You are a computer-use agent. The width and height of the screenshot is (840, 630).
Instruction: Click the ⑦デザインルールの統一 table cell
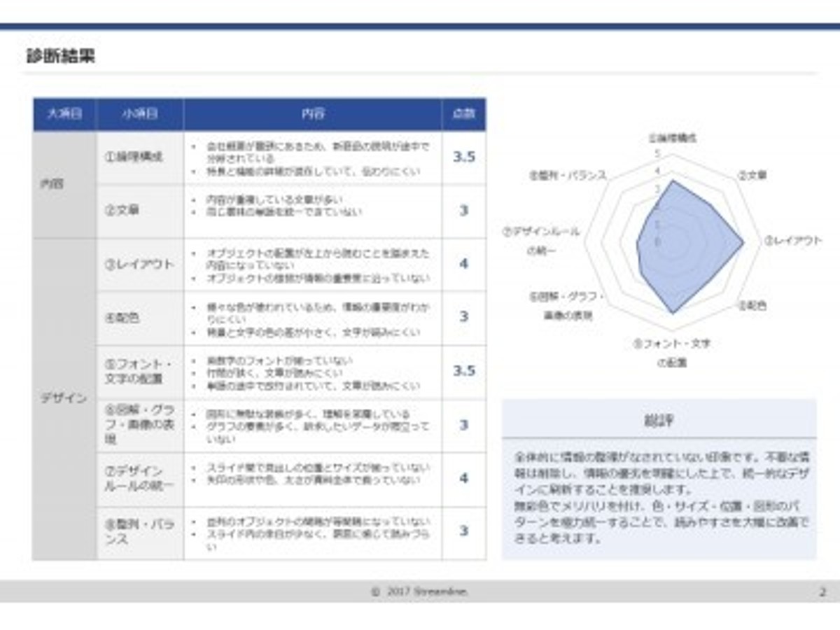click(x=140, y=479)
